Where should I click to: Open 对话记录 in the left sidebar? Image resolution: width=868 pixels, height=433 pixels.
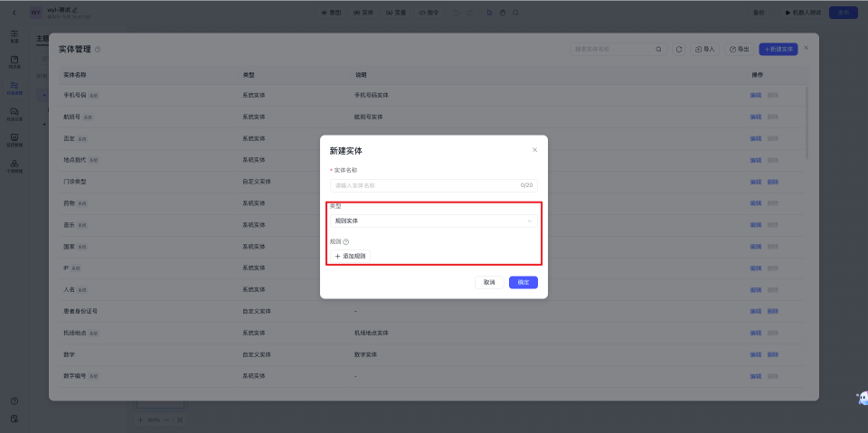(14, 114)
